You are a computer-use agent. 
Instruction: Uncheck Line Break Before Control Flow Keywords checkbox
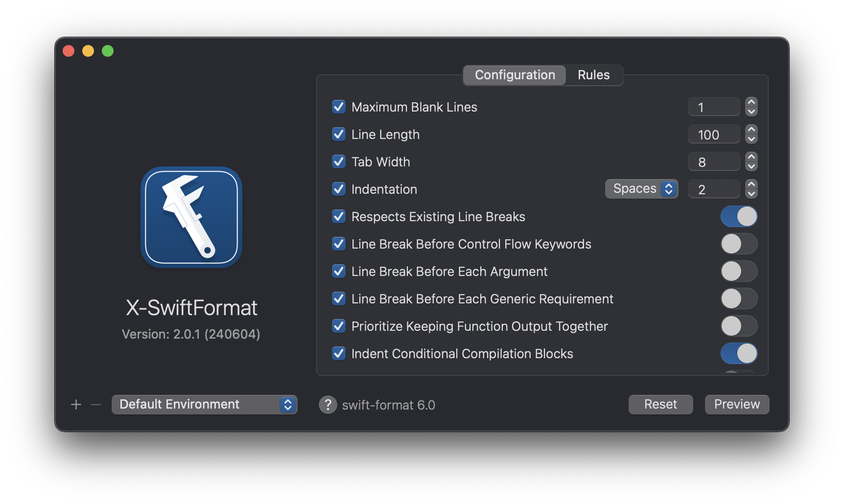click(x=339, y=244)
